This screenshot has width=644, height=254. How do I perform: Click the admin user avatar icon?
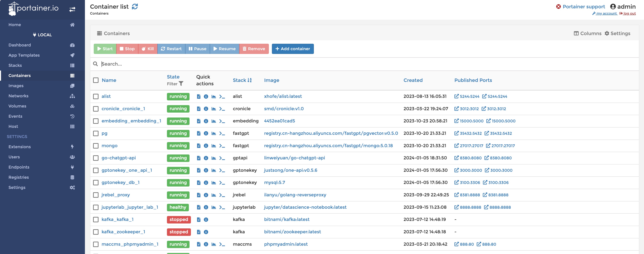pos(613,6)
